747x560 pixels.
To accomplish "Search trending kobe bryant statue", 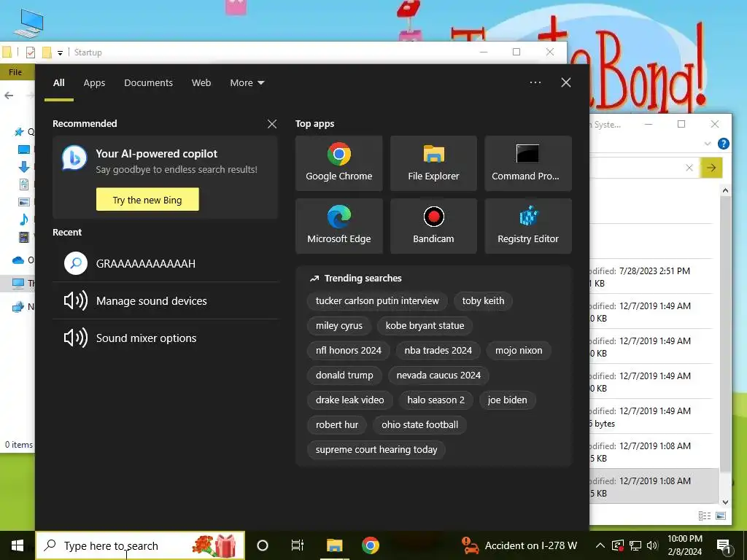I will [x=425, y=325].
